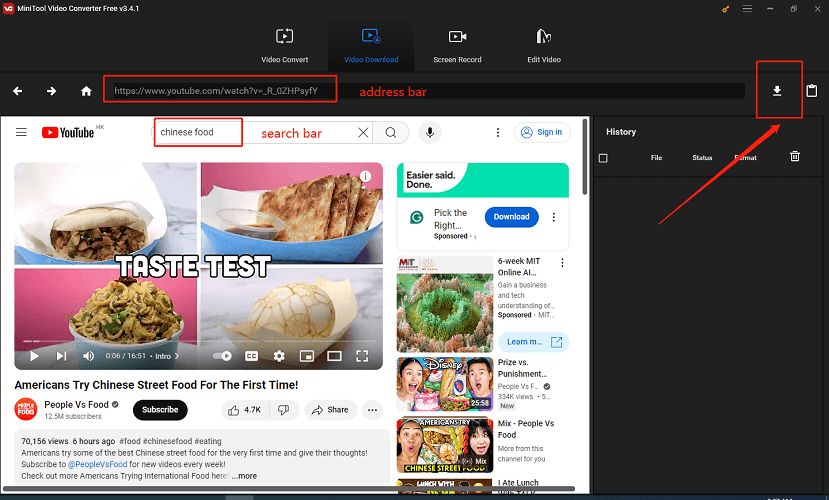Open the Mix - People Vs Food thumbnail
Screen dimensions: 829x500
(x=445, y=445)
